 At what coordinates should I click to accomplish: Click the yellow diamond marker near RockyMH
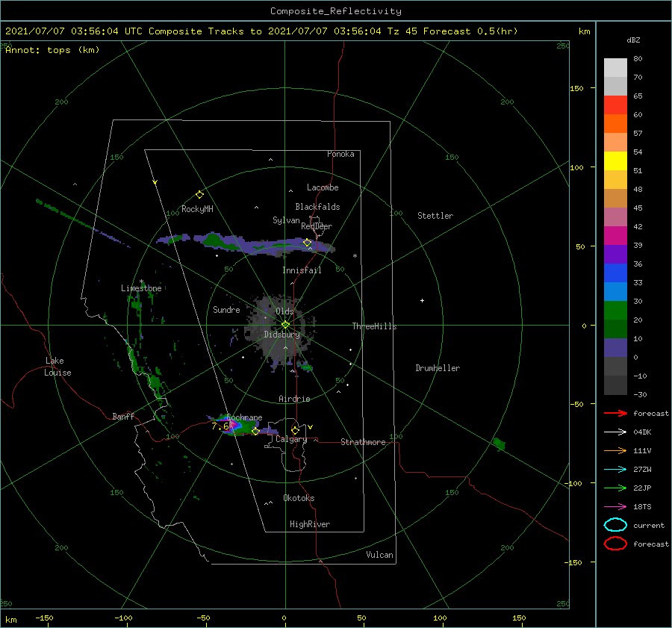click(199, 195)
